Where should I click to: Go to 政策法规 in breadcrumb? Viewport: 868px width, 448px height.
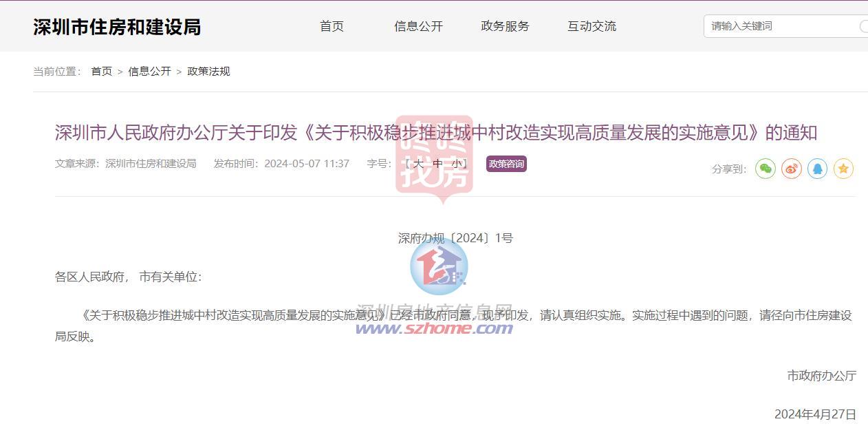(x=208, y=72)
